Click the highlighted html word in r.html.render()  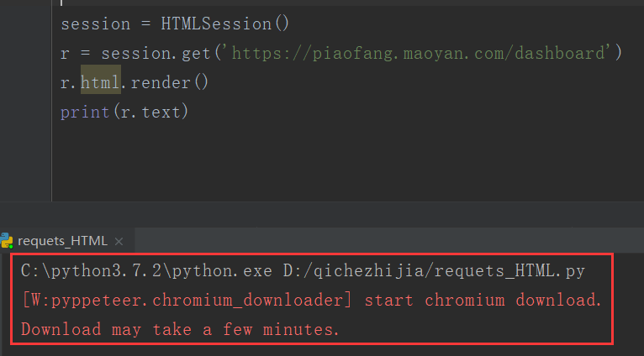tap(101, 82)
